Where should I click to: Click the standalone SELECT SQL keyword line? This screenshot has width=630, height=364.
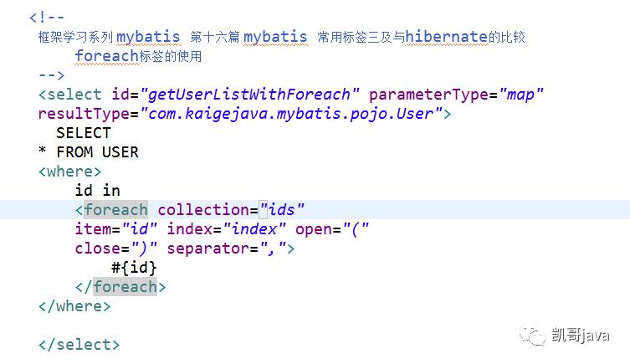click(84, 132)
